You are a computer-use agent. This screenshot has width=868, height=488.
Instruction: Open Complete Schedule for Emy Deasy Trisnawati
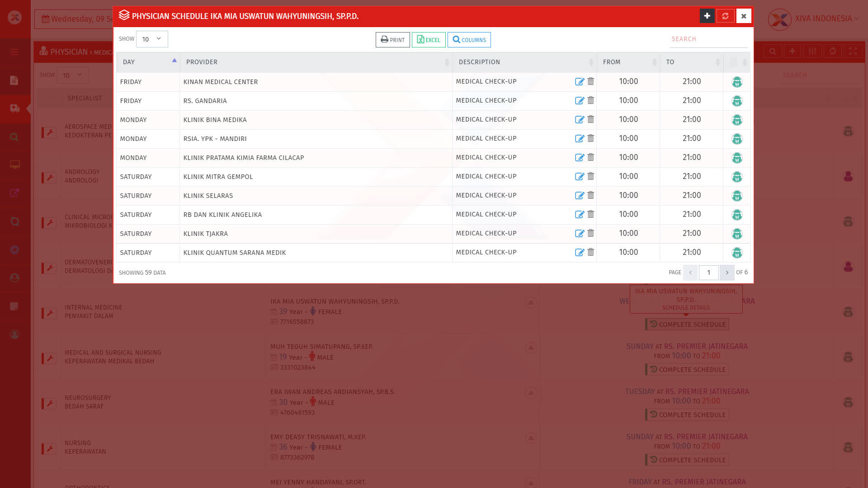point(687,460)
